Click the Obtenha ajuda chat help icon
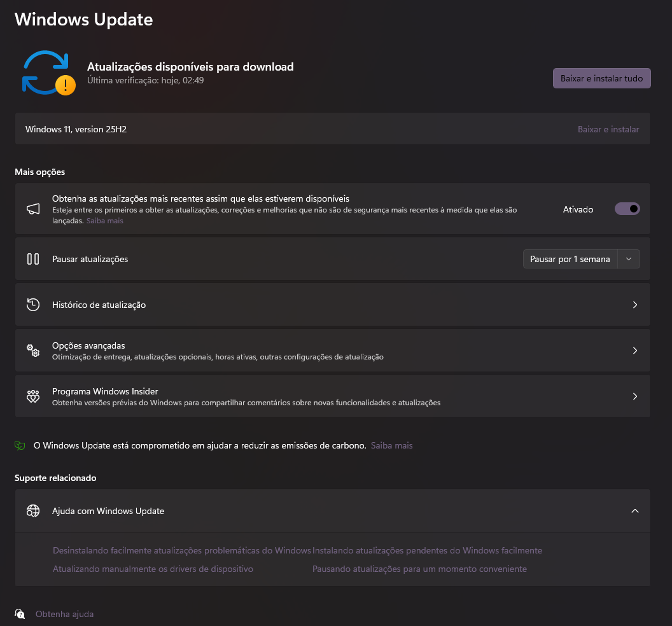 20,614
